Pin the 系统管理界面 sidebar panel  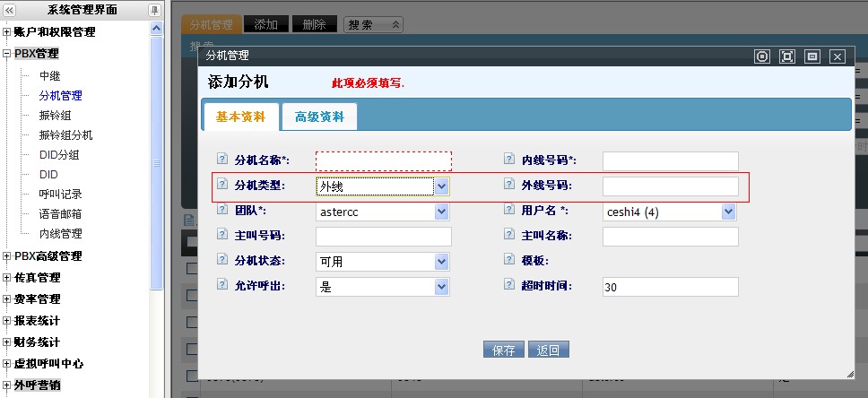click(154, 10)
